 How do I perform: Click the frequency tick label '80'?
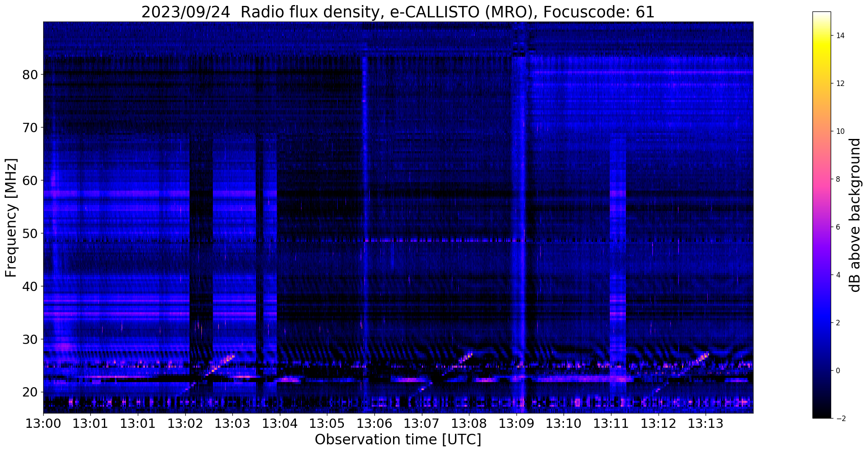click(x=30, y=74)
